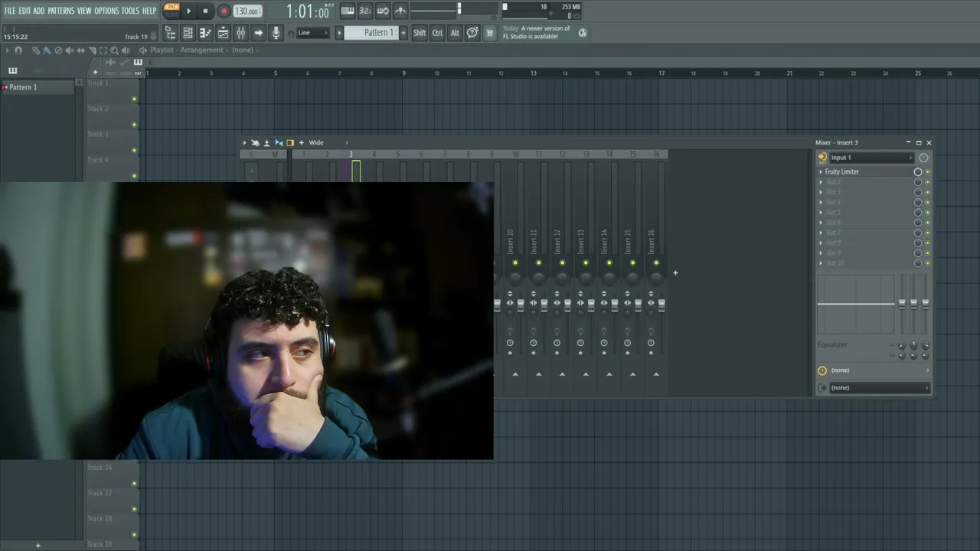980x551 pixels.
Task: Select the playlist magnet snap icon
Action: pos(19,51)
